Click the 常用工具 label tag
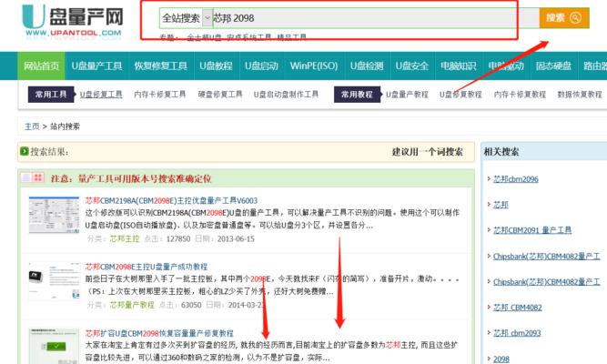Image resolution: width=607 pixels, height=364 pixels. pos(51,94)
